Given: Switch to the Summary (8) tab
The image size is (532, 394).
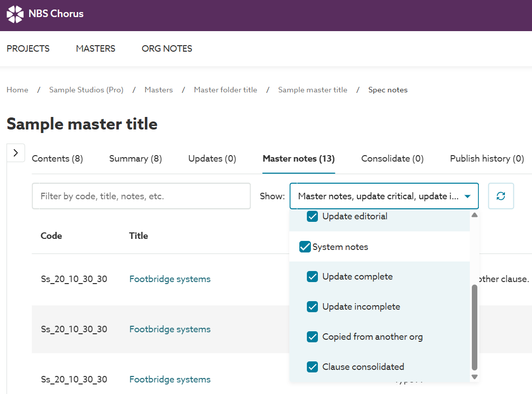Looking at the screenshot, I should pos(135,159).
